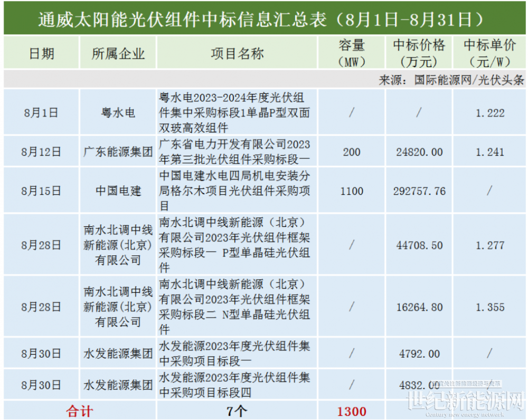Select the red total capacity 1300
This screenshot has height=420, width=528.
point(352,412)
